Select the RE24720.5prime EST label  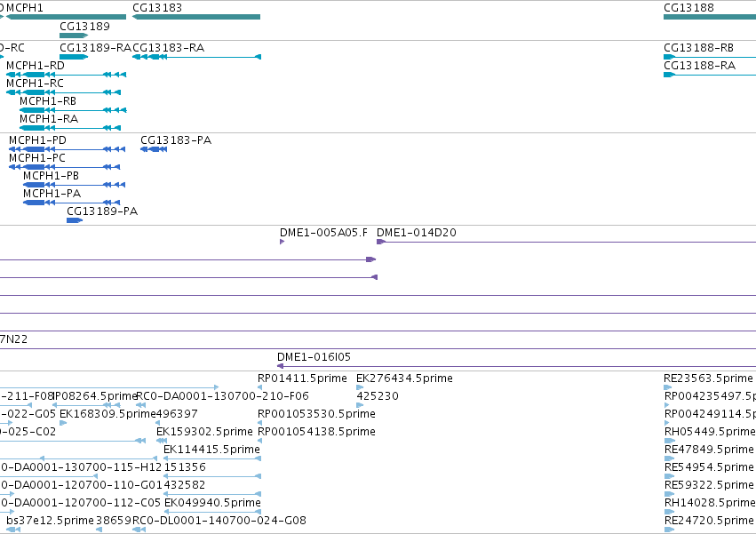tap(709, 521)
